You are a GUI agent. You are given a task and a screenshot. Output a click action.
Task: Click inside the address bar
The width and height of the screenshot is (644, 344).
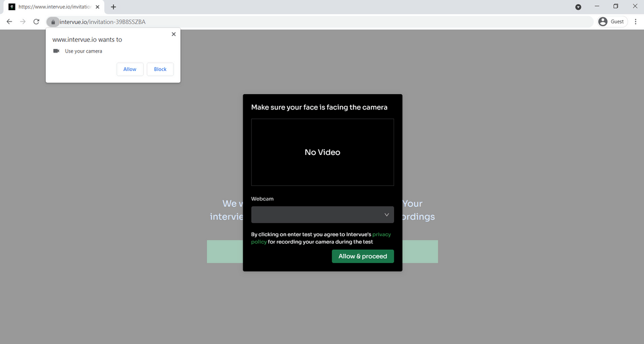[239, 21]
